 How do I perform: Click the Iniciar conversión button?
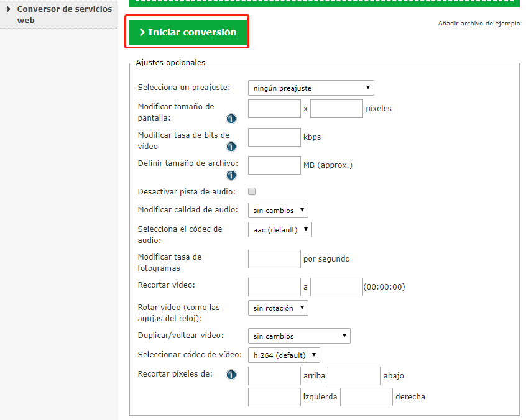tap(188, 32)
